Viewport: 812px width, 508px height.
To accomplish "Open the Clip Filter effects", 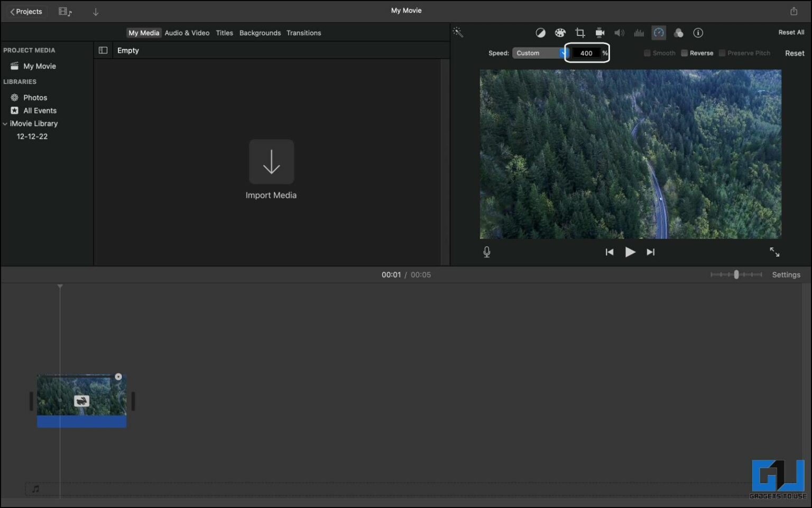I will pyautogui.click(x=679, y=33).
